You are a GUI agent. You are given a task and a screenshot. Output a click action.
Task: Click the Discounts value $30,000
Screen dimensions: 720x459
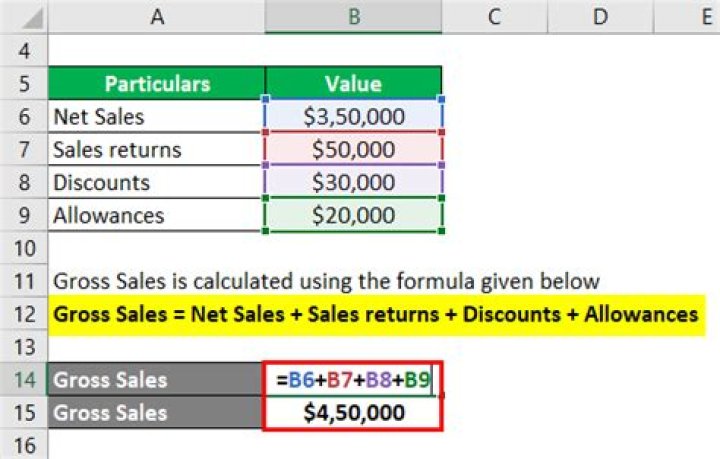click(x=353, y=182)
